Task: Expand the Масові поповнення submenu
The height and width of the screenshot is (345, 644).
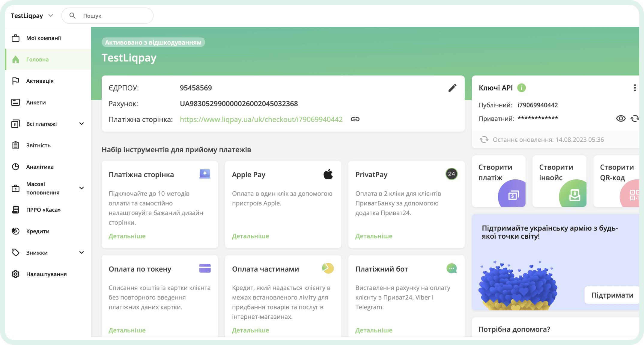Action: (x=82, y=188)
